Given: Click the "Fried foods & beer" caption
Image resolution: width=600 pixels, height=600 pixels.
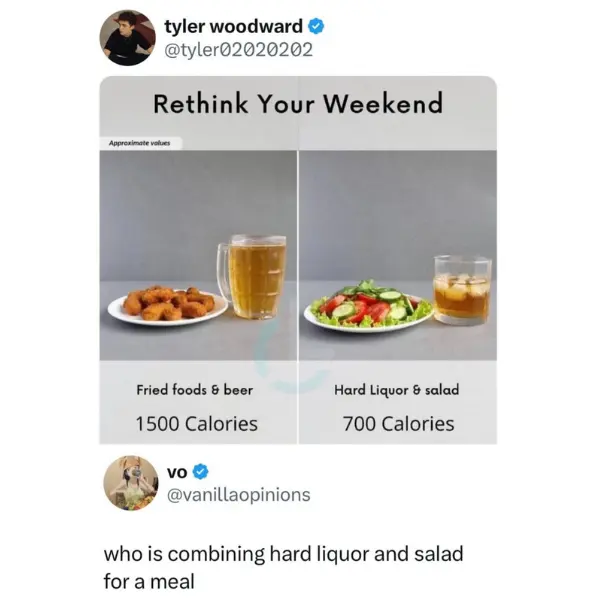Looking at the screenshot, I should point(195,389).
